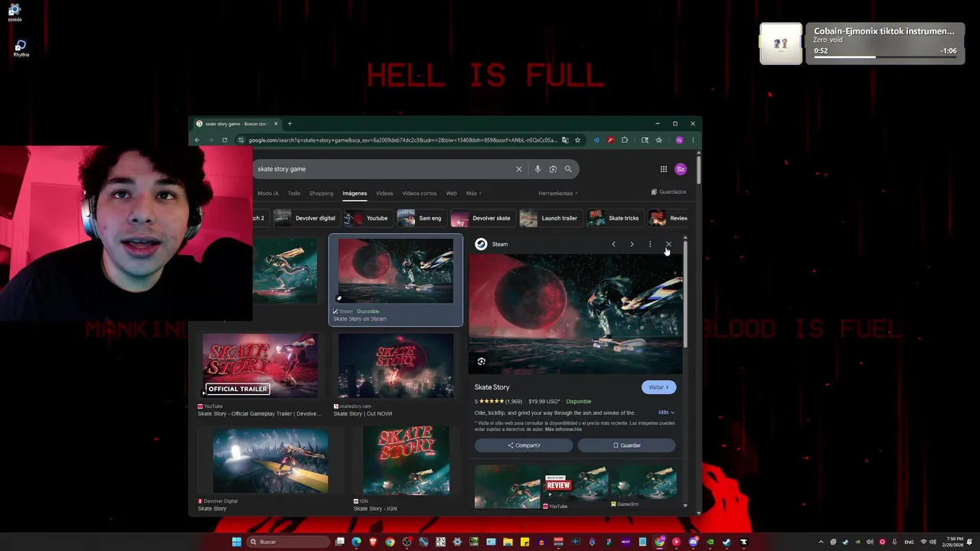Click the Guardar button
The height and width of the screenshot is (551, 980).
click(626, 445)
